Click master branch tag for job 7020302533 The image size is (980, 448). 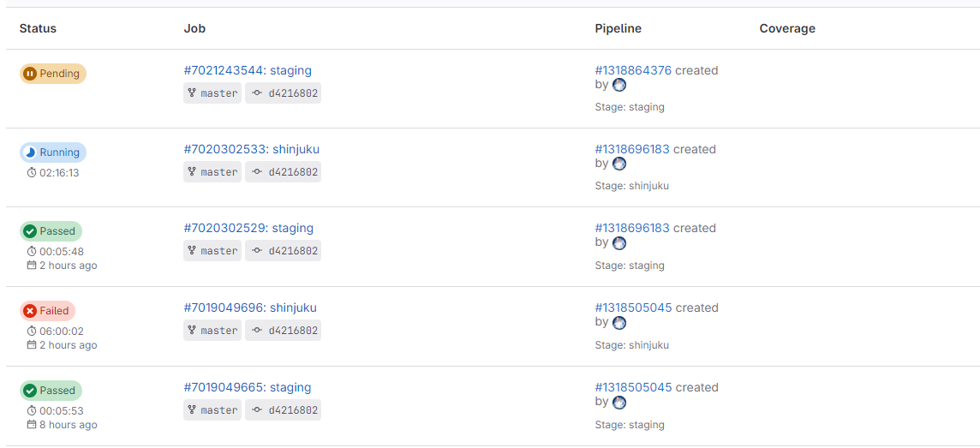pos(212,172)
